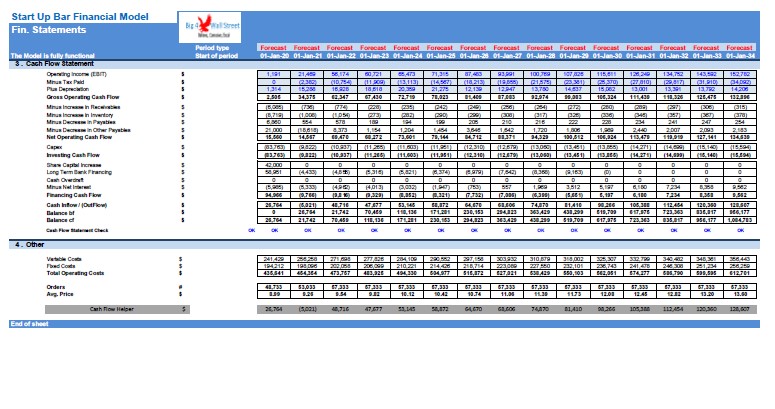Select the Avg. Price cell 13.60

[x=740, y=294]
